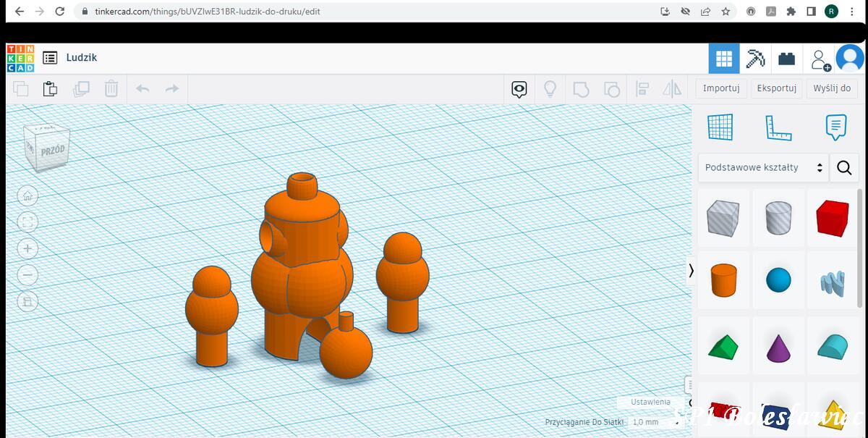The width and height of the screenshot is (868, 438).
Task: Bookmark this page with the star icon
Action: [726, 12]
